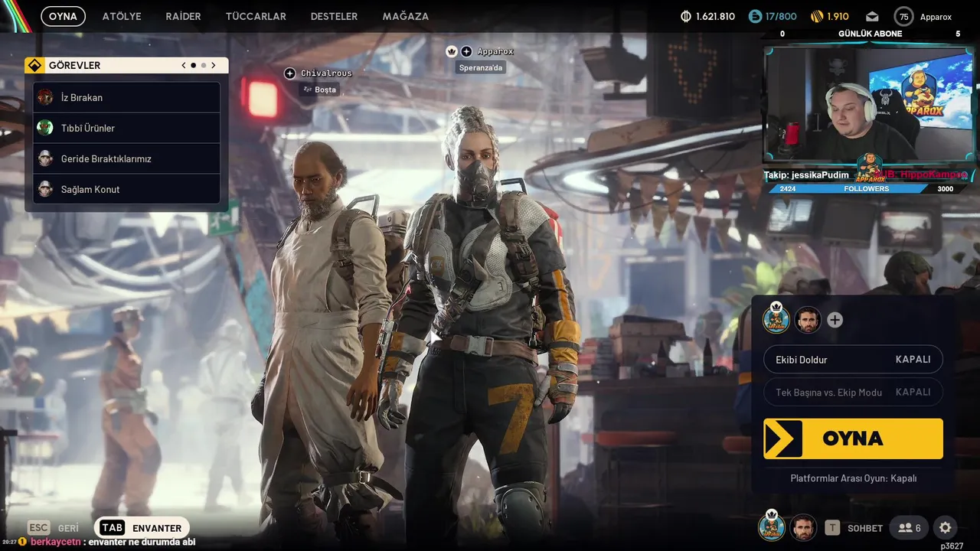Click the gold striped token icon beside 1.910

(x=817, y=17)
